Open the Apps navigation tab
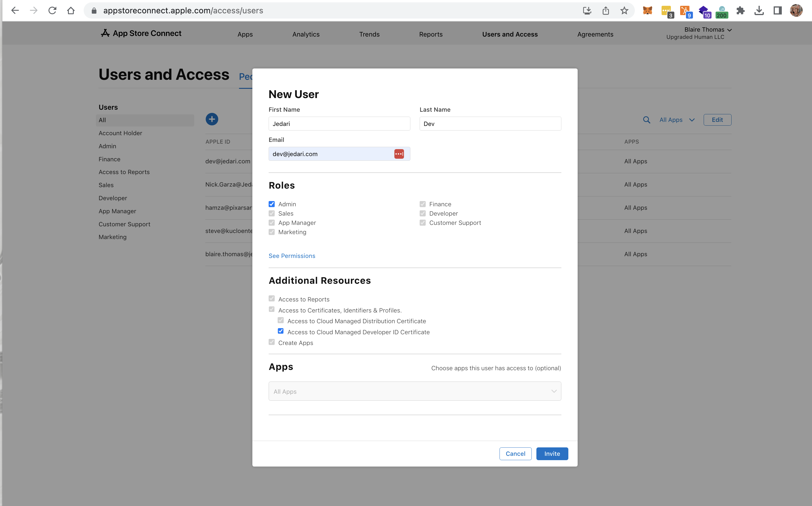The image size is (812, 506). [x=245, y=34]
